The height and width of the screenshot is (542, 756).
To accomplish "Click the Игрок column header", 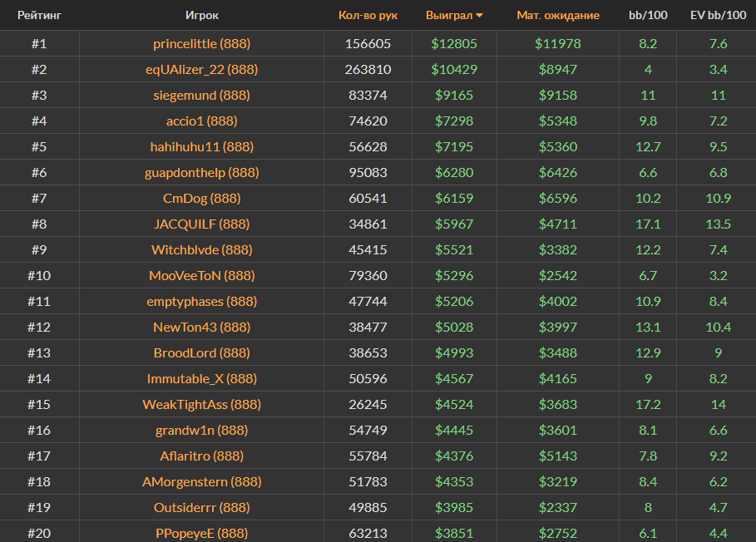I will coord(202,15).
